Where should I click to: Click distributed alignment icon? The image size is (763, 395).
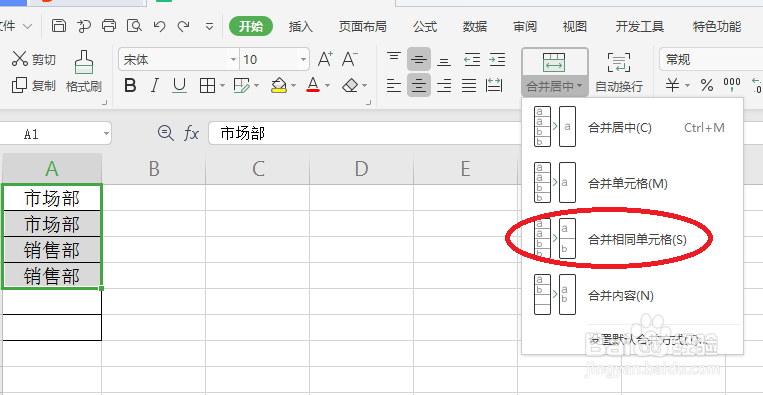[494, 86]
